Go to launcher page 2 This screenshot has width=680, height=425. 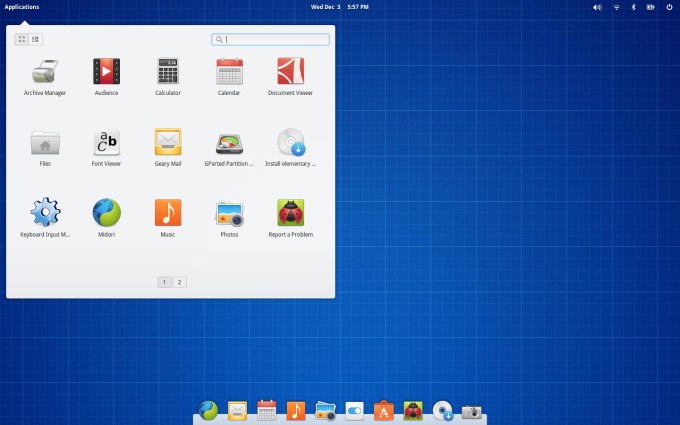pyautogui.click(x=179, y=282)
